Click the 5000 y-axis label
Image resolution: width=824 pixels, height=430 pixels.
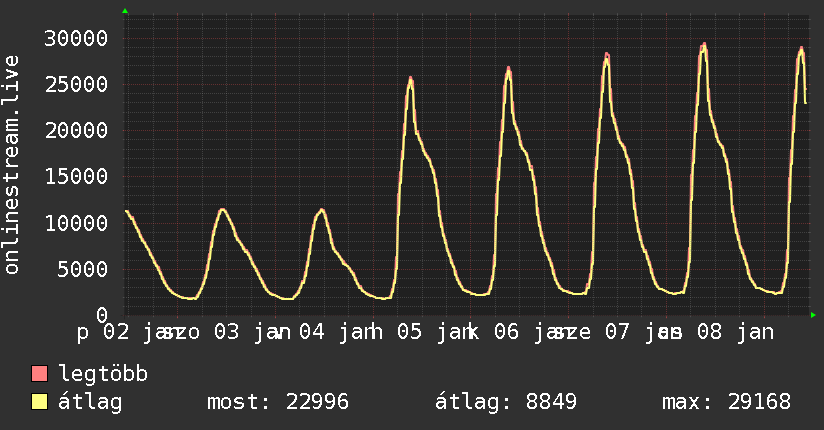[83, 270]
